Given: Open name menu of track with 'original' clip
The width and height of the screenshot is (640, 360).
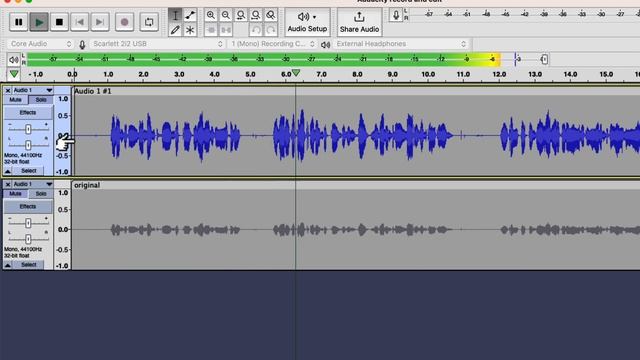Looking at the screenshot, I should point(33,184).
